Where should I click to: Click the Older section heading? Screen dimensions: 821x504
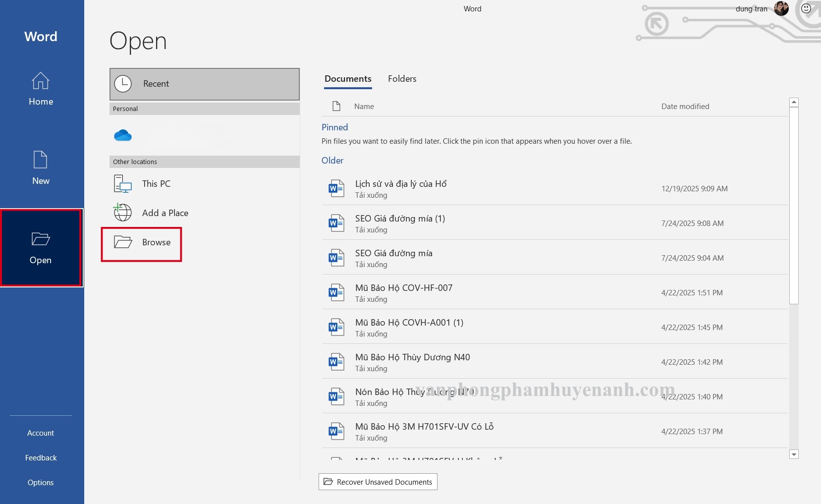(x=332, y=161)
